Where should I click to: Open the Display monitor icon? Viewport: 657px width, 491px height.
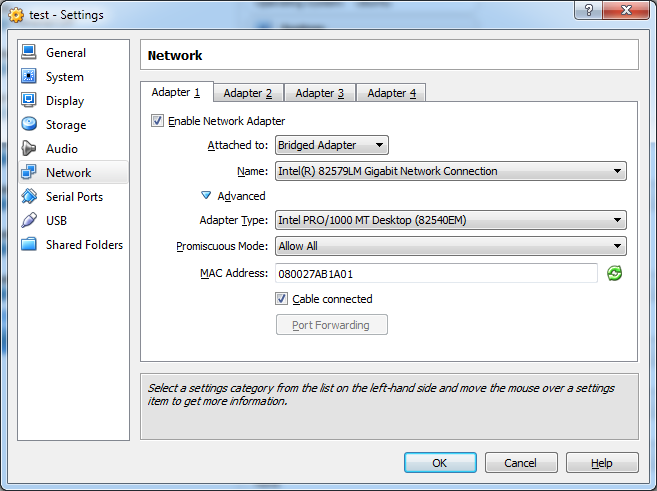point(28,101)
